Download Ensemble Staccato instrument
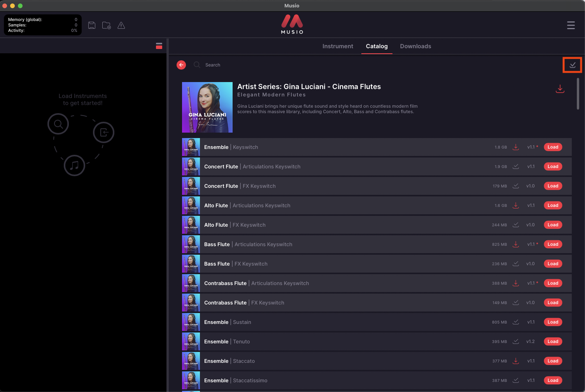 click(516, 361)
